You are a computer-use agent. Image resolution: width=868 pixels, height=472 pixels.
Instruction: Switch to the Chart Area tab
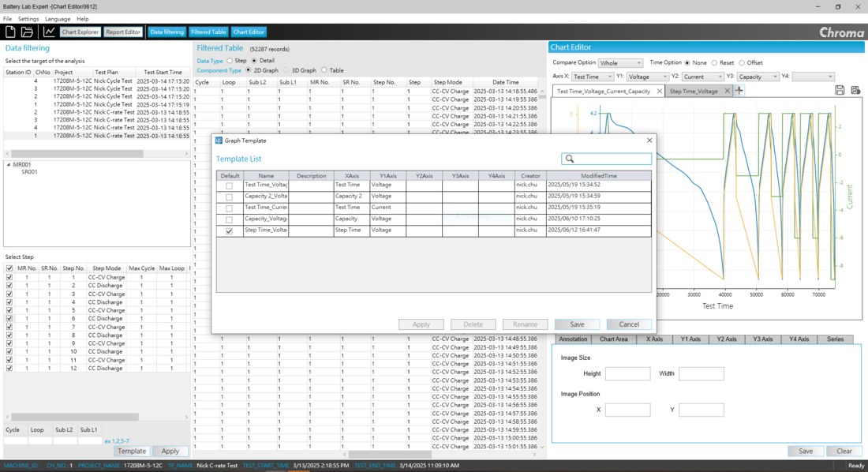(x=613, y=339)
